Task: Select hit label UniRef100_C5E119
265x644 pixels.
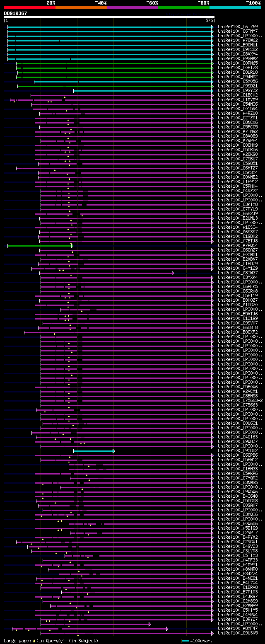Action: 238,295
